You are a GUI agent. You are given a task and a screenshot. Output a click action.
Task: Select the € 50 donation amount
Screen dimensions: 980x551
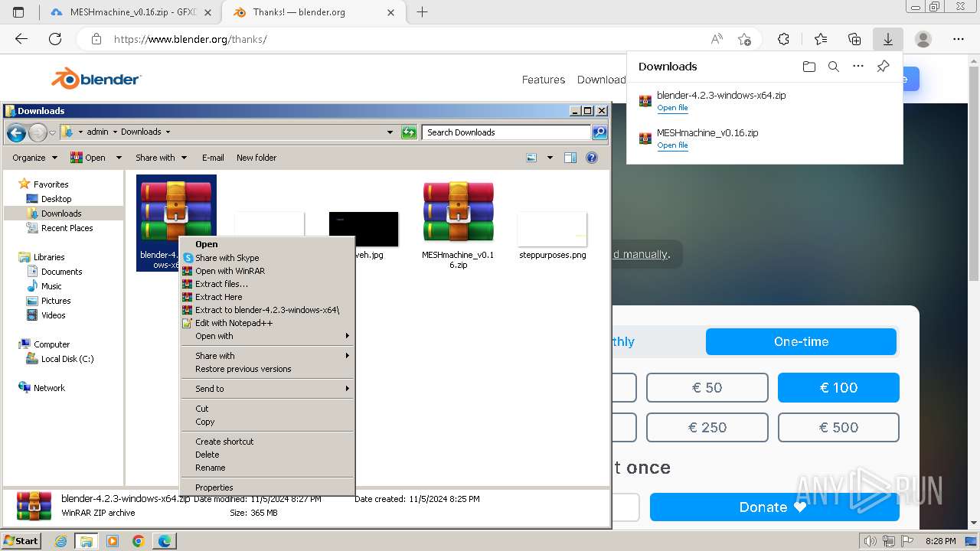[x=707, y=388]
